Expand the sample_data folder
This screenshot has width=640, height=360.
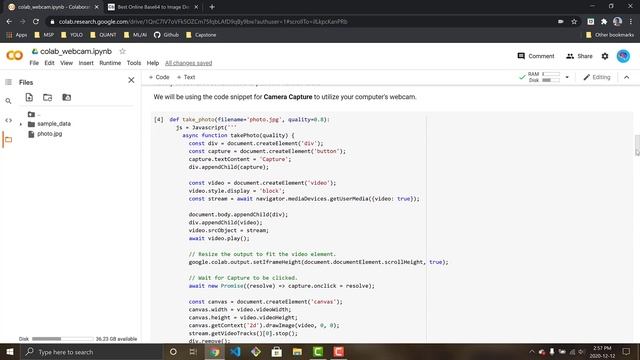(x=21, y=124)
